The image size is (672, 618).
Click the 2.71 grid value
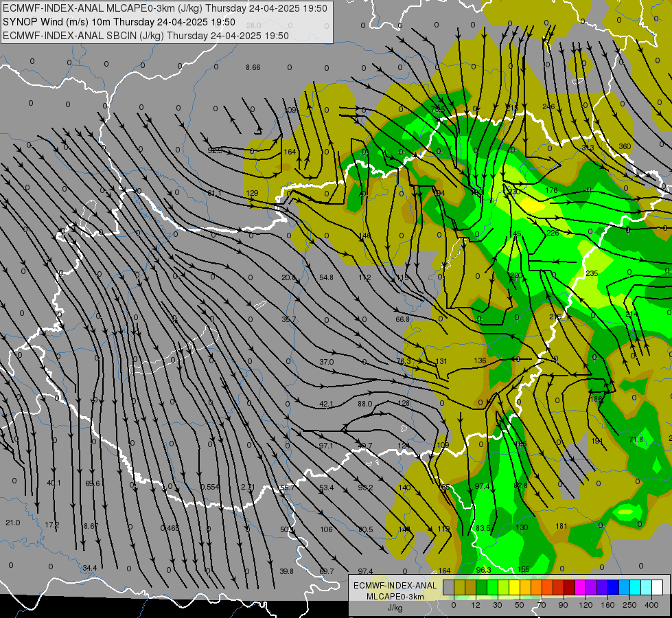coord(248,487)
